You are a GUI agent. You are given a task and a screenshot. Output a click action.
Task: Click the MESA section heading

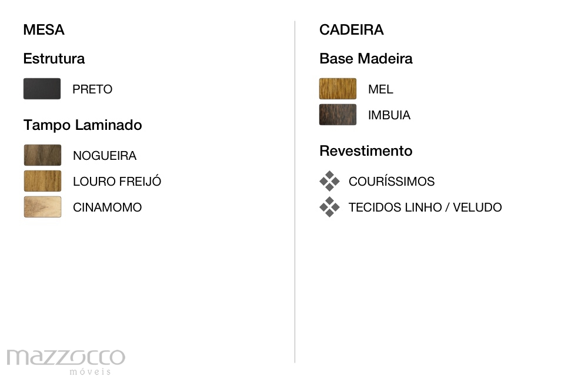point(44,29)
